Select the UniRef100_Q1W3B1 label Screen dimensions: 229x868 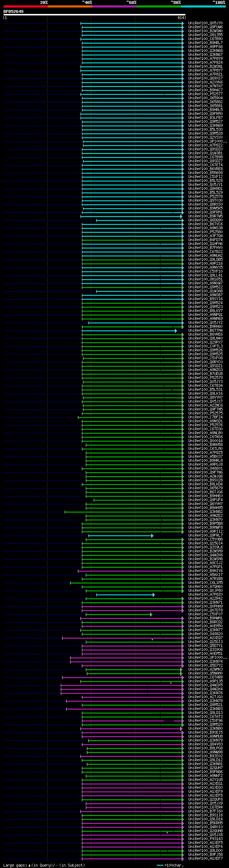pos(205,153)
